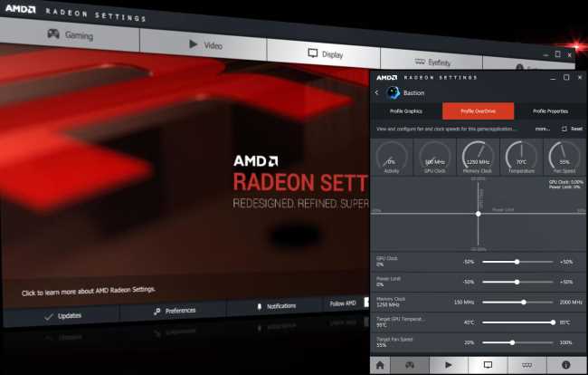This screenshot has height=375, width=588.
Task: Switch to the Profile Graphics tab
Action: point(406,111)
